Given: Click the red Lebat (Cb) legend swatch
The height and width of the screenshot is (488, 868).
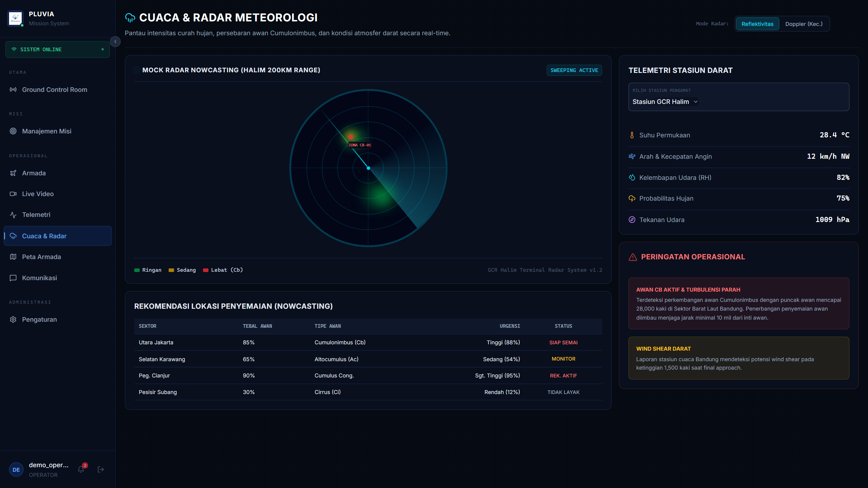Looking at the screenshot, I should pos(206,270).
